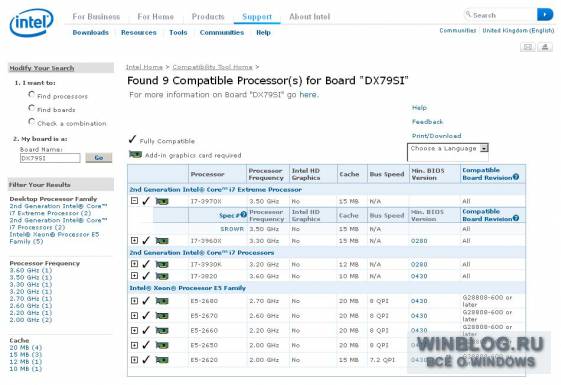Collapse the I7-3970X row details

click(134, 201)
